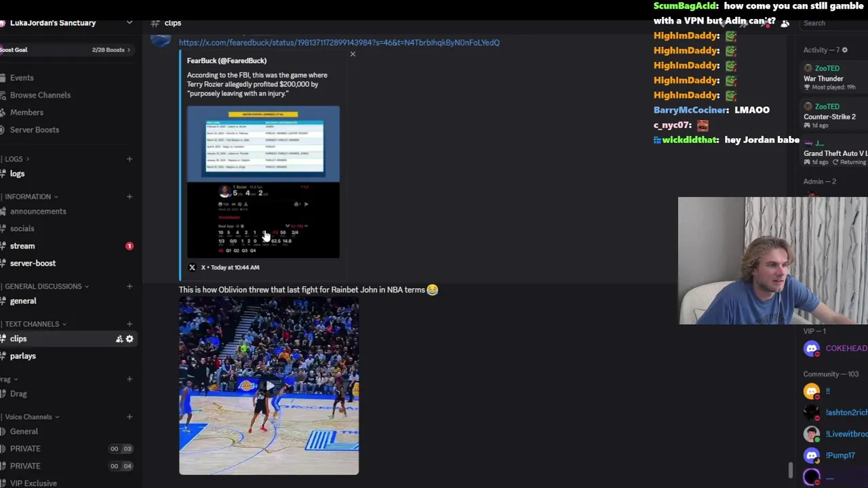Click the !Pump17 avatar icon
Image resolution: width=868 pixels, height=488 pixels.
[x=812, y=455]
